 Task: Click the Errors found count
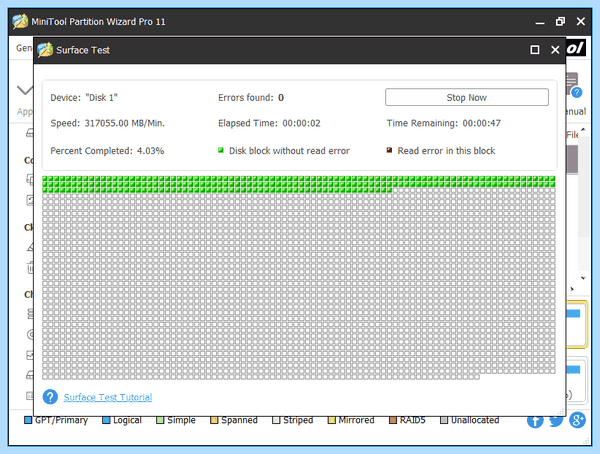[x=281, y=98]
